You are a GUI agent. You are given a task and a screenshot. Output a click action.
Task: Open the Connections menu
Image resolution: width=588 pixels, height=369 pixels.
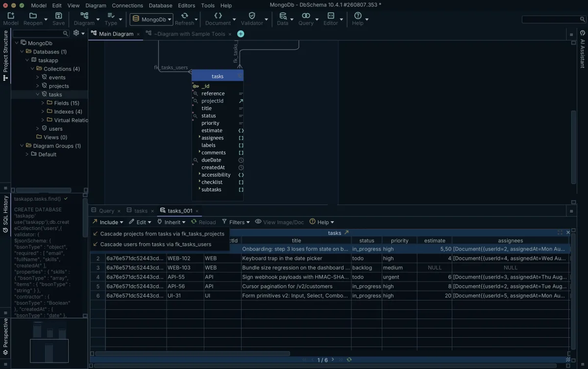click(127, 5)
